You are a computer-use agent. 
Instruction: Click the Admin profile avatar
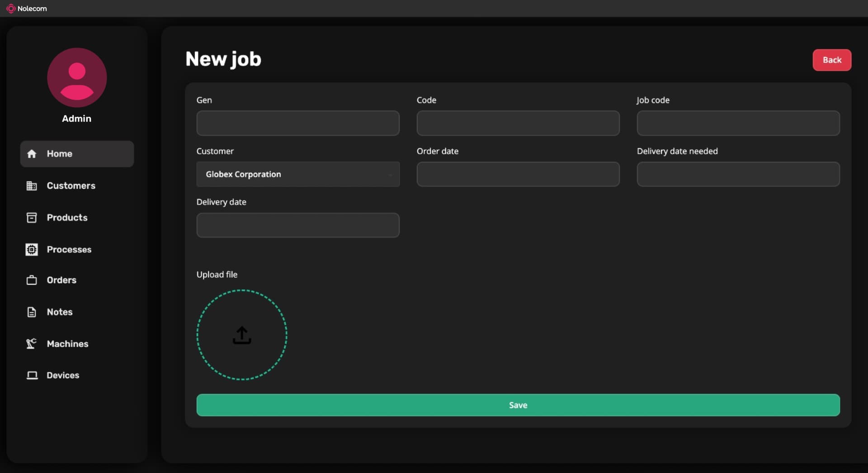click(x=77, y=78)
